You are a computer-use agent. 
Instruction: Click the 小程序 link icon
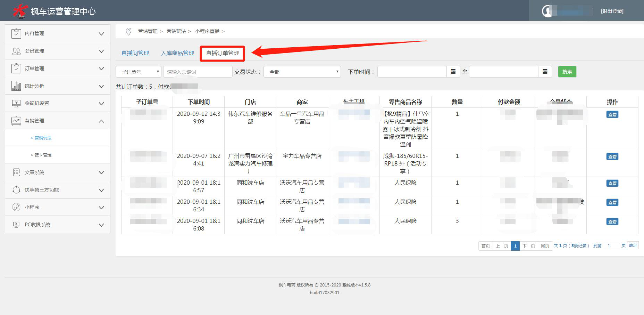pyautogui.click(x=16, y=207)
